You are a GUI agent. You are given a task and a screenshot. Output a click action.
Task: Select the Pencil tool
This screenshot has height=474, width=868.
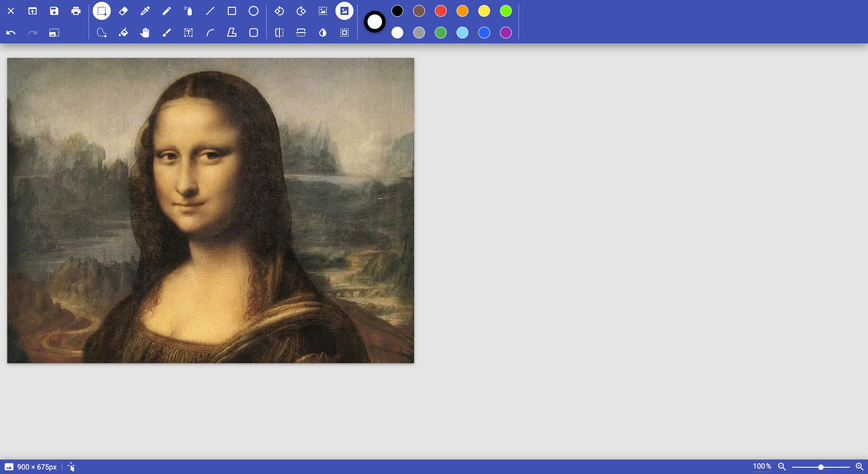pos(167,11)
